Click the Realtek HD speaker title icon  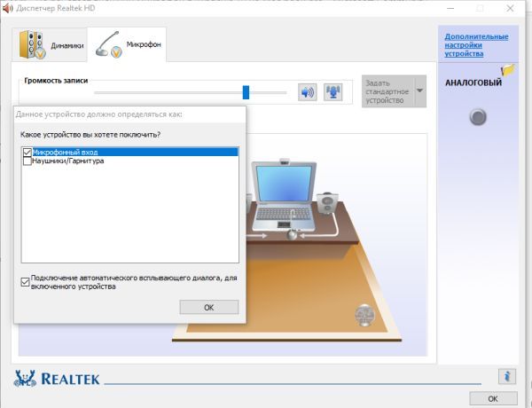click(7, 8)
